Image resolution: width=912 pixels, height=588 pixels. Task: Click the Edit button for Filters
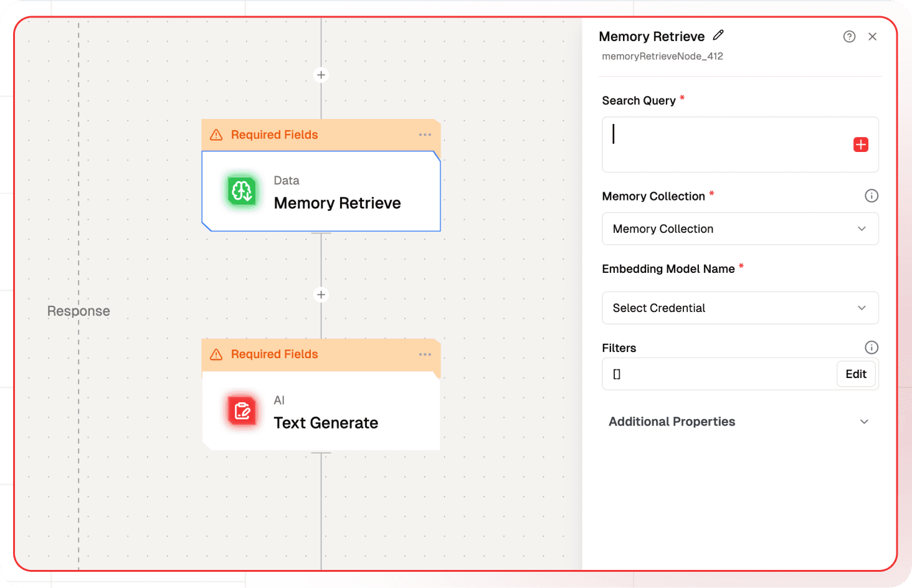coord(856,374)
